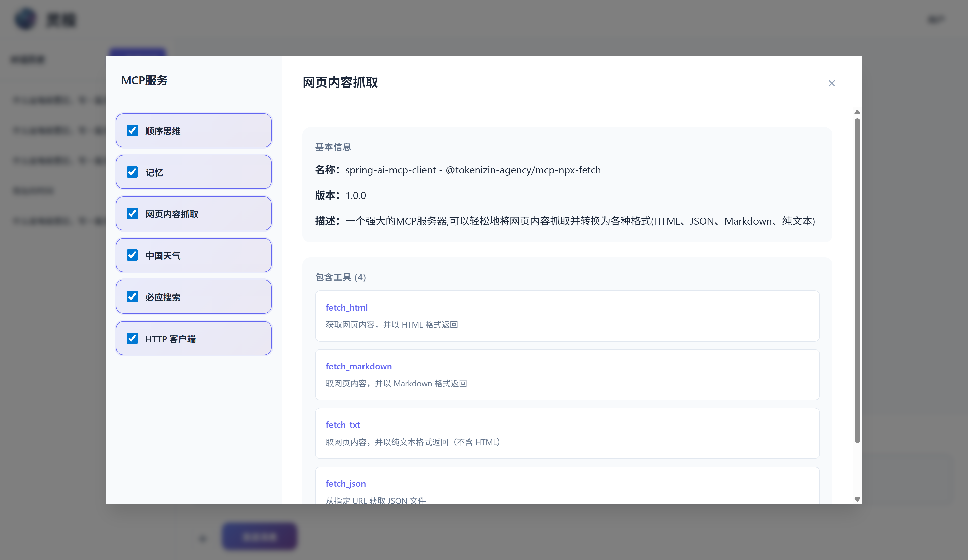Click the 包含工具 (4) heading
Image resolution: width=968 pixels, height=560 pixels.
[x=340, y=277]
